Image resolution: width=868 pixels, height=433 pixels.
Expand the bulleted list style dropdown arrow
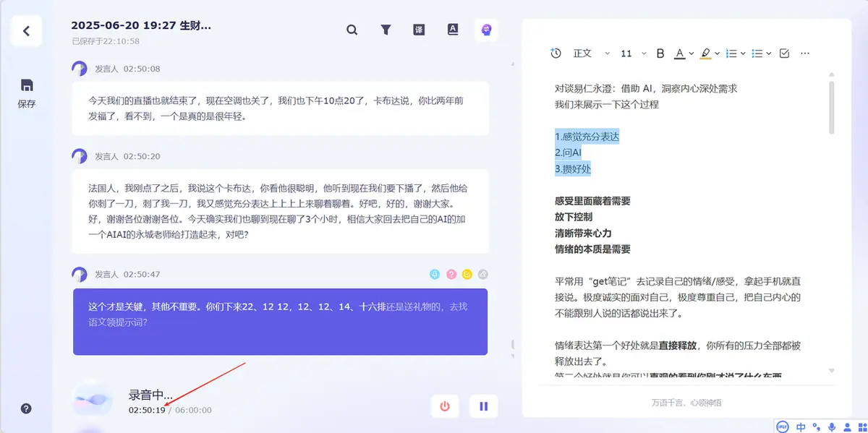768,53
